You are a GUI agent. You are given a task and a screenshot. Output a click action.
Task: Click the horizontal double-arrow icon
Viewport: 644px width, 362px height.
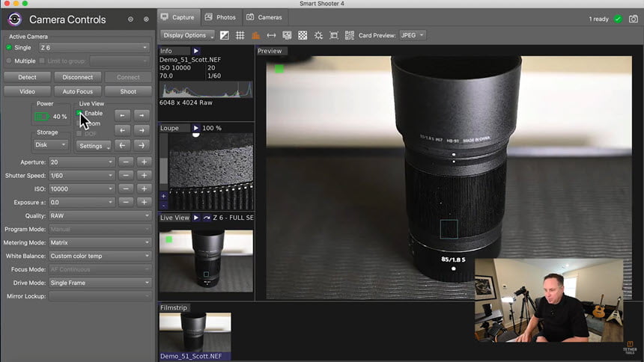[271, 35]
